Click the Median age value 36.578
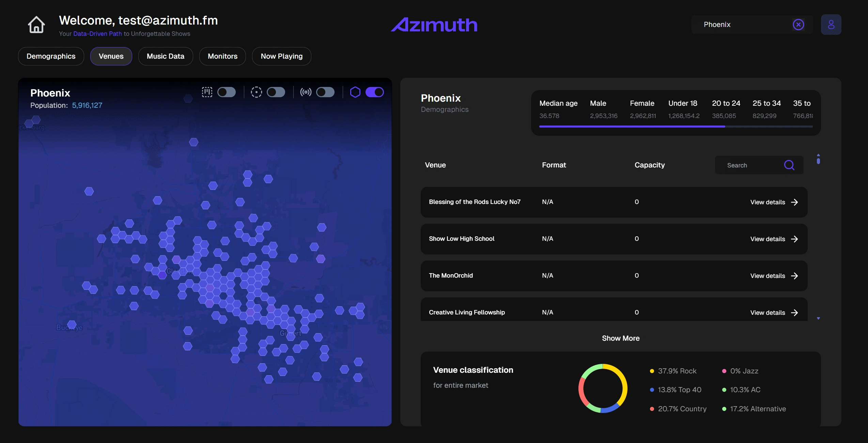 pos(549,116)
